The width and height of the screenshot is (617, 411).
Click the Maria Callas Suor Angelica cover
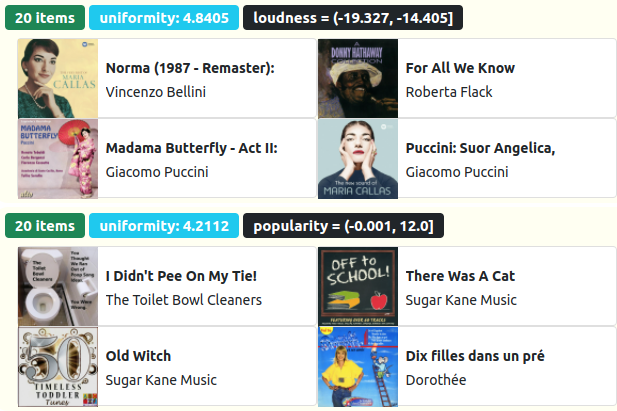pos(358,159)
